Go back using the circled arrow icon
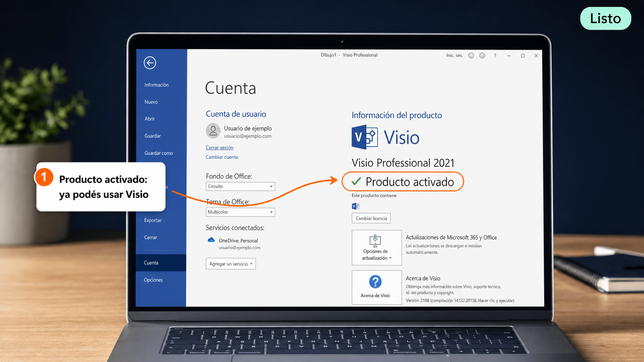 point(150,63)
